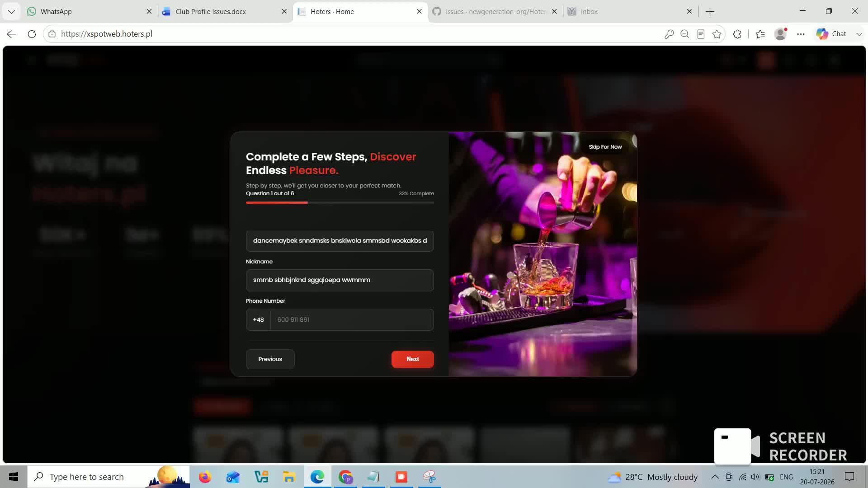This screenshot has height=488, width=868.
Task: Click the +48 country code box
Action: coord(258,320)
